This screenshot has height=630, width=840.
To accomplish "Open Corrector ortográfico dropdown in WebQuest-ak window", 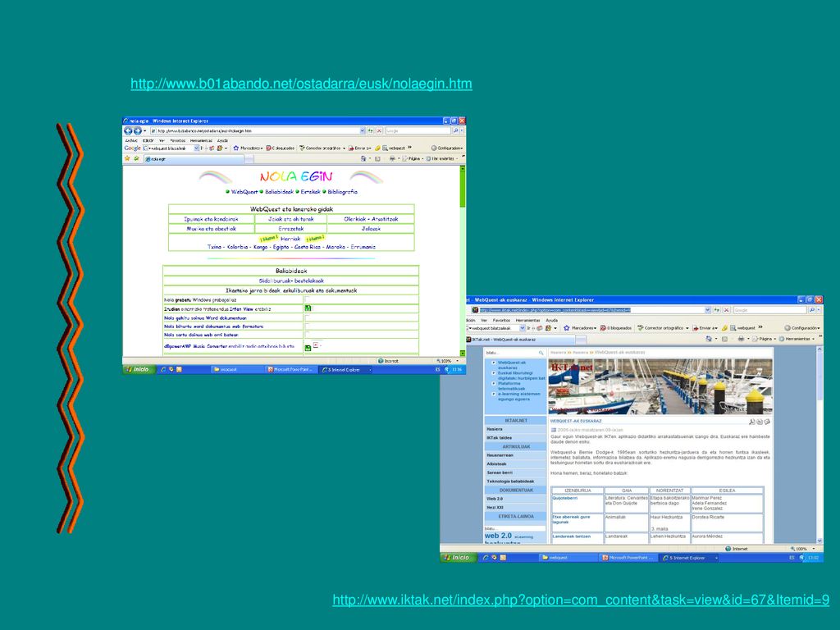I will coord(687,328).
